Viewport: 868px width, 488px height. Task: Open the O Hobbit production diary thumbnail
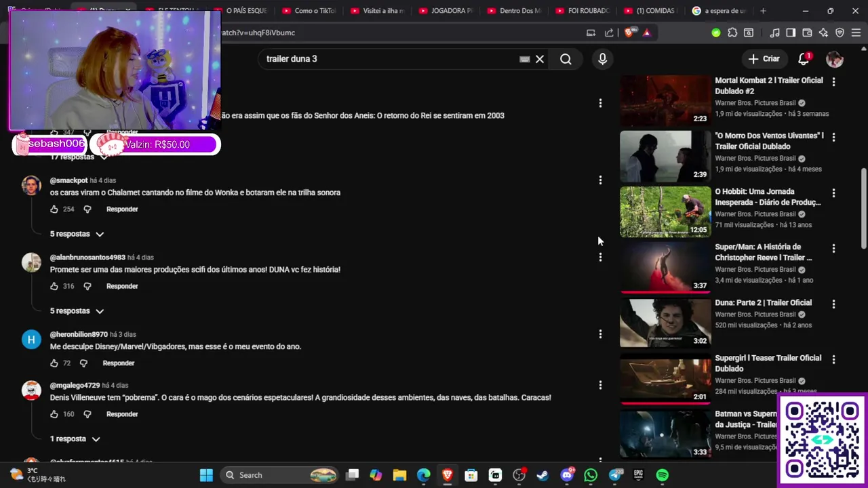665,212
